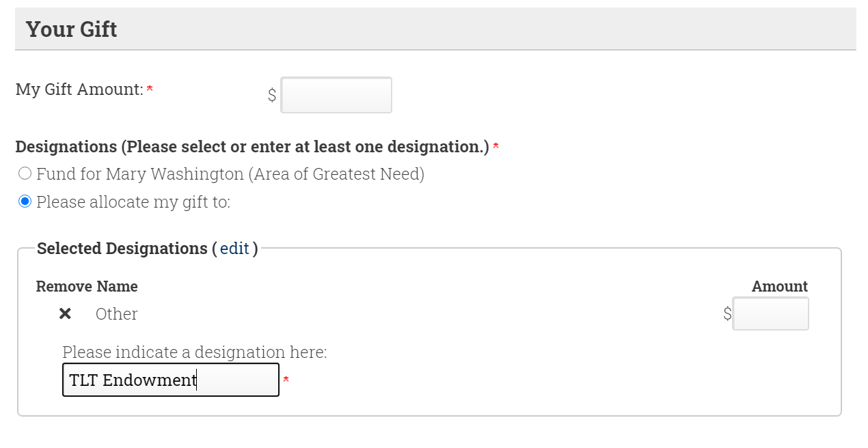Click 'Please indicate a designation here:' label
Image resolution: width=868 pixels, height=448 pixels.
tap(194, 352)
